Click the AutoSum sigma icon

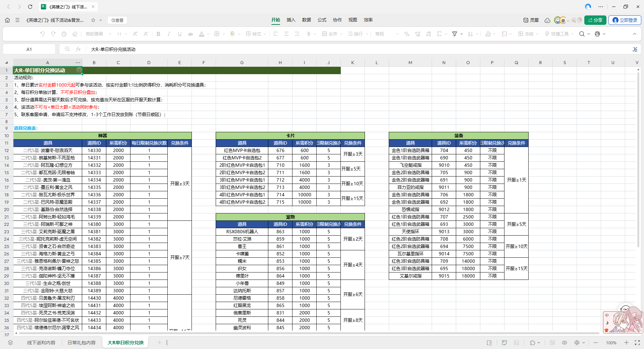click(x=439, y=34)
